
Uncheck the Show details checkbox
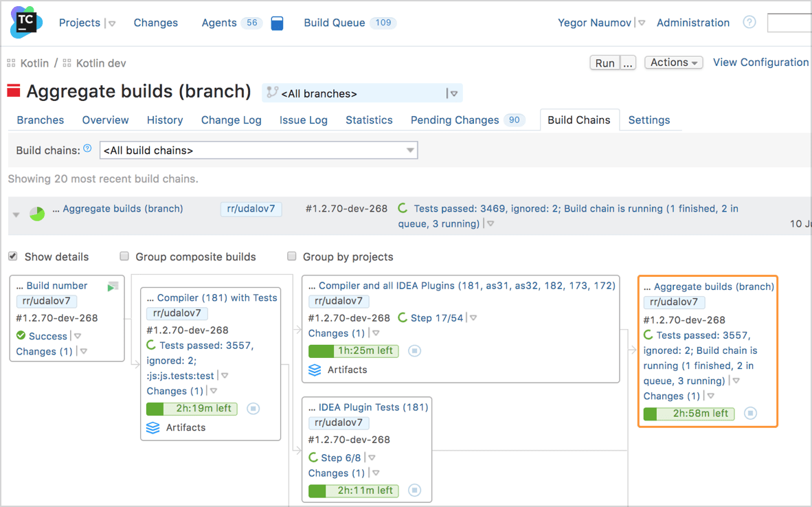[x=13, y=256]
